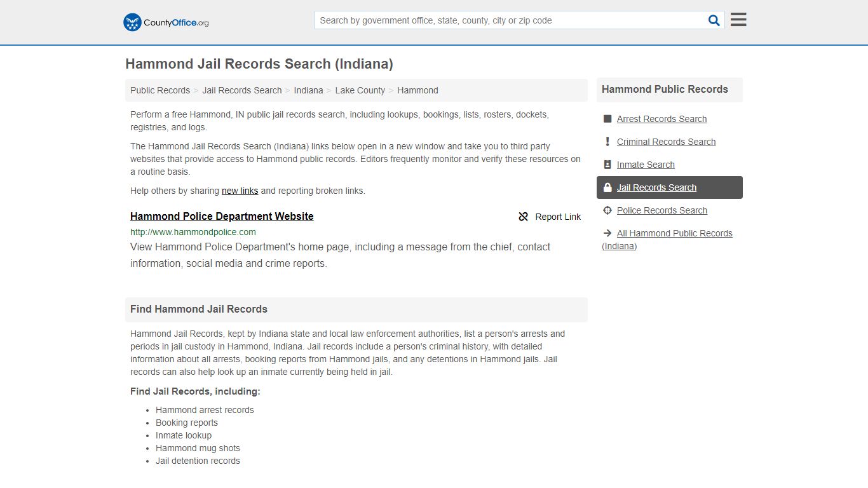This screenshot has width=868, height=488.
Task: Click the Report Link broken-chain icon
Action: coord(524,217)
